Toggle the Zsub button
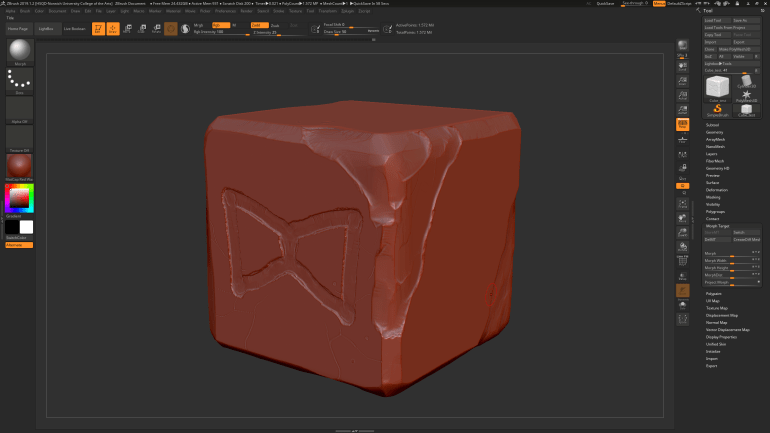This screenshot has width=770, height=433. pos(277,25)
